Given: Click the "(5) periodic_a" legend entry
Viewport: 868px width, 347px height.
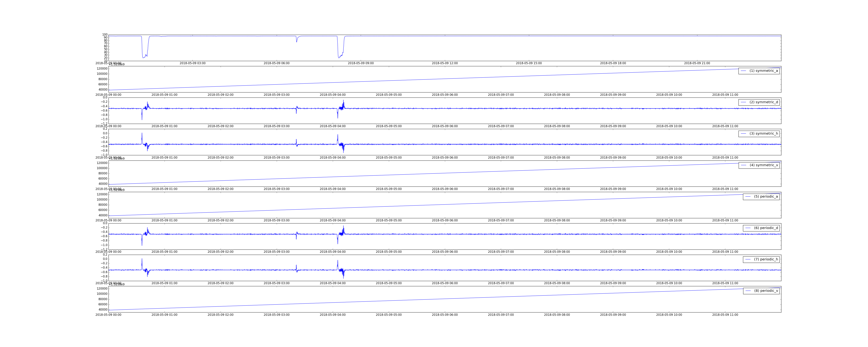Looking at the screenshot, I should click(761, 196).
